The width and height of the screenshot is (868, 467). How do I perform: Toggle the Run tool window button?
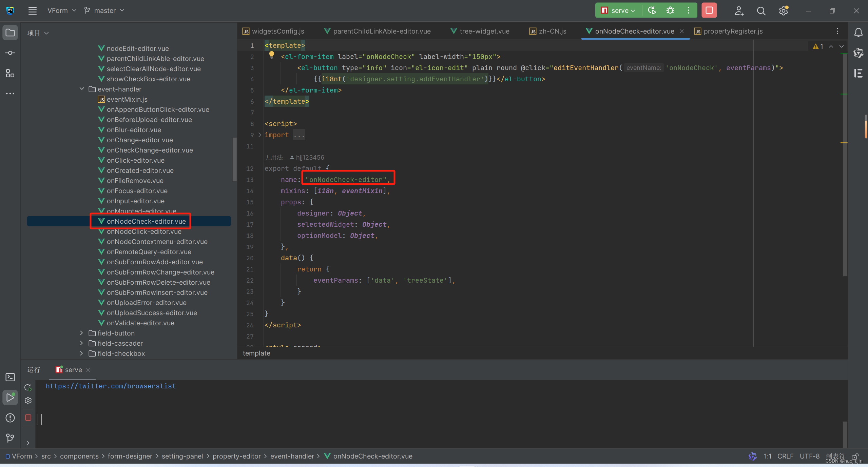[x=10, y=397]
